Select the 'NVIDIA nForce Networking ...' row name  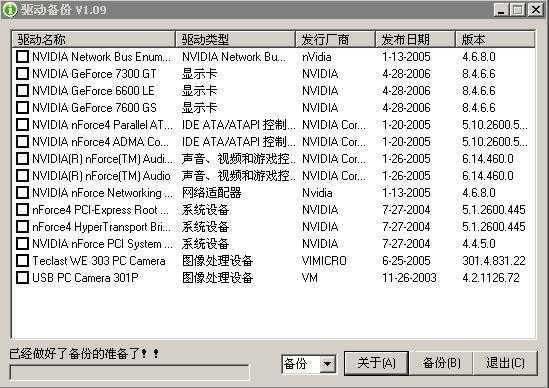click(102, 193)
